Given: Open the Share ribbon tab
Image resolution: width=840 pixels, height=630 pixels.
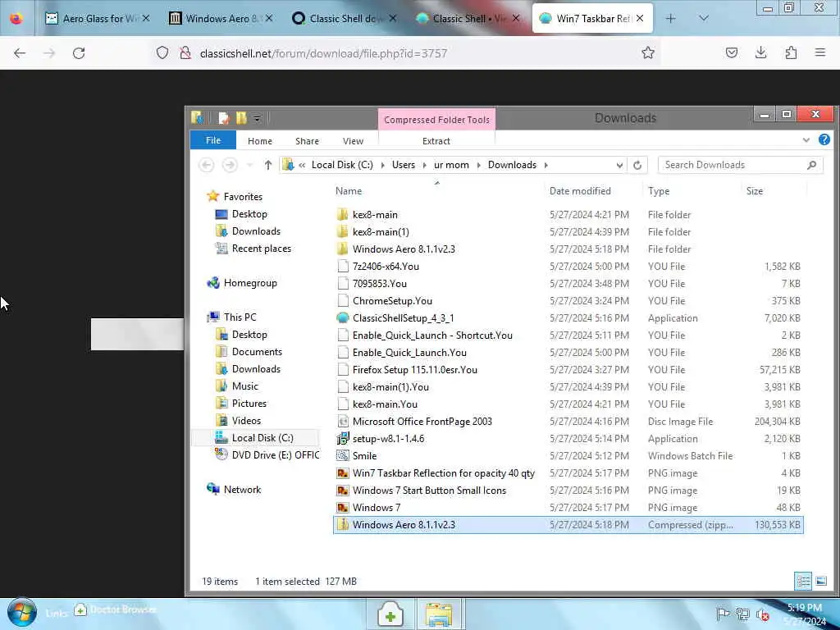Looking at the screenshot, I should coord(307,141).
